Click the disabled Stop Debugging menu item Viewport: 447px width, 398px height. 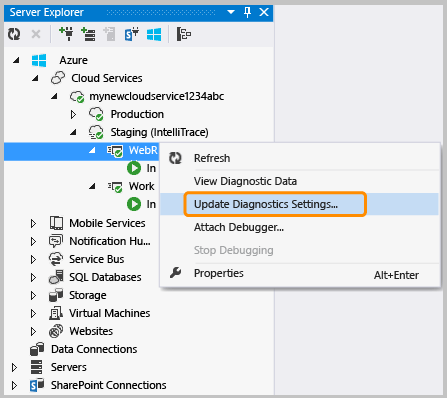pos(299,250)
